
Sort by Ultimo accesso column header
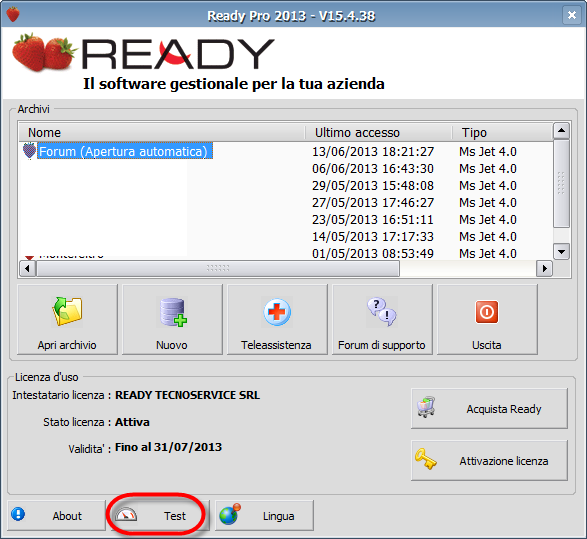point(378,133)
